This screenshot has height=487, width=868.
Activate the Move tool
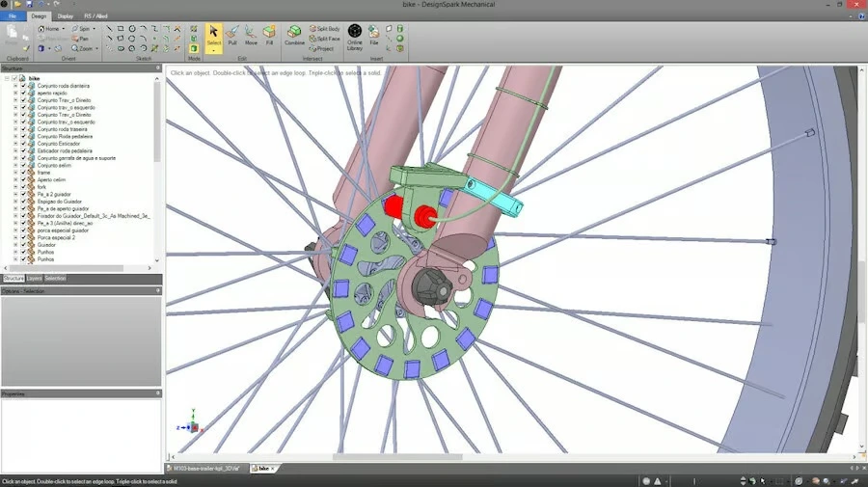point(251,35)
